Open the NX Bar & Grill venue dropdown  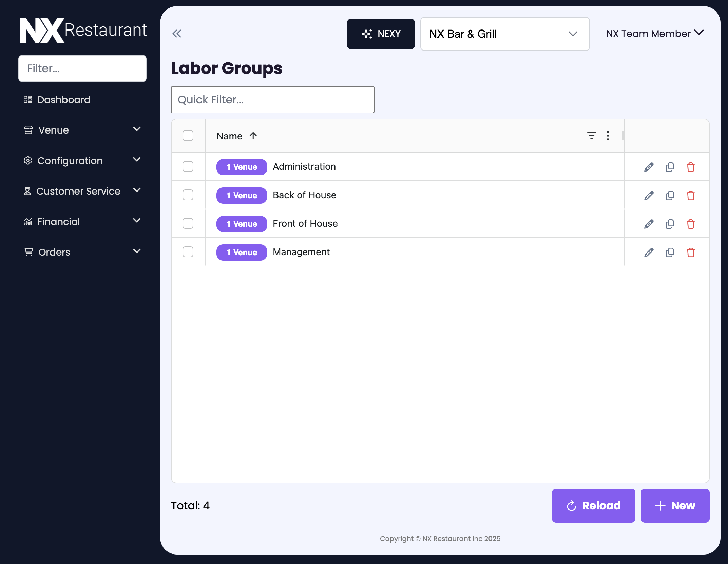pos(504,34)
